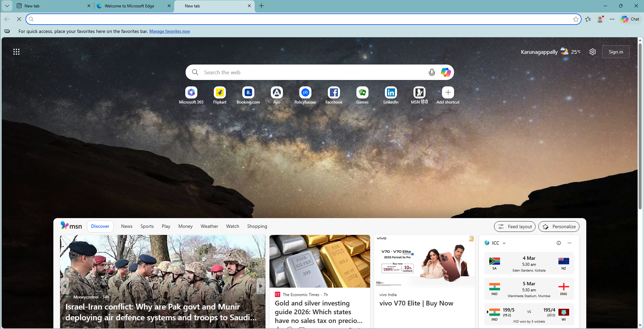Image resolution: width=644 pixels, height=329 pixels.
Task: Select Sports in the MSN navigation
Action: pyautogui.click(x=147, y=226)
